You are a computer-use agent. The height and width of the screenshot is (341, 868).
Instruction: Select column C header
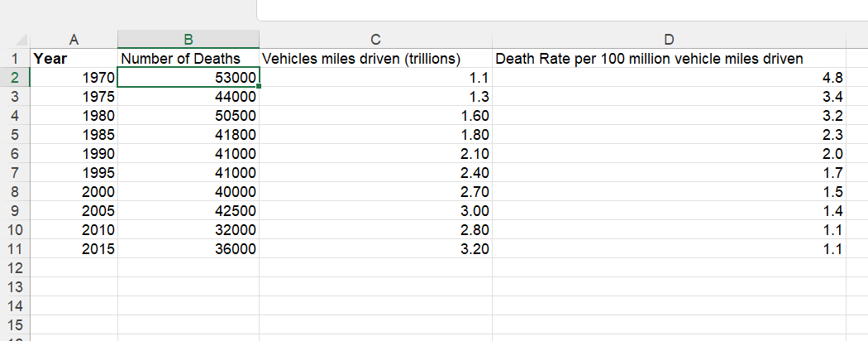(x=375, y=40)
